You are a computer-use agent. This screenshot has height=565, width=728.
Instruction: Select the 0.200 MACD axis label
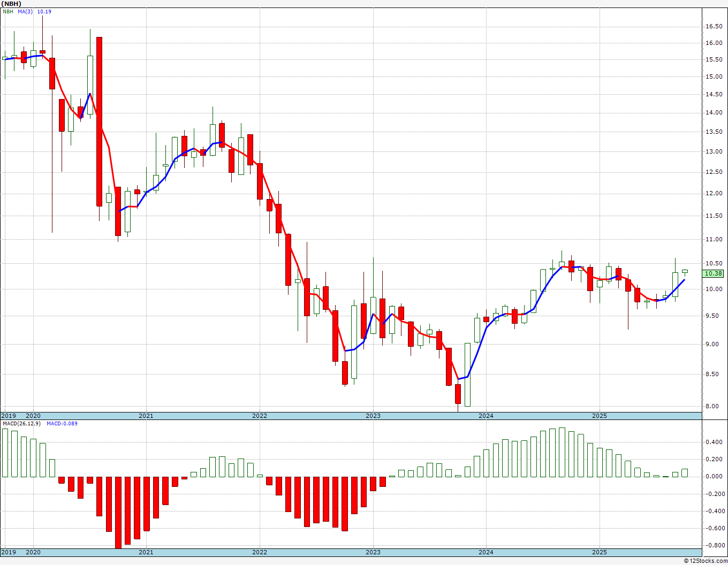pos(715,459)
